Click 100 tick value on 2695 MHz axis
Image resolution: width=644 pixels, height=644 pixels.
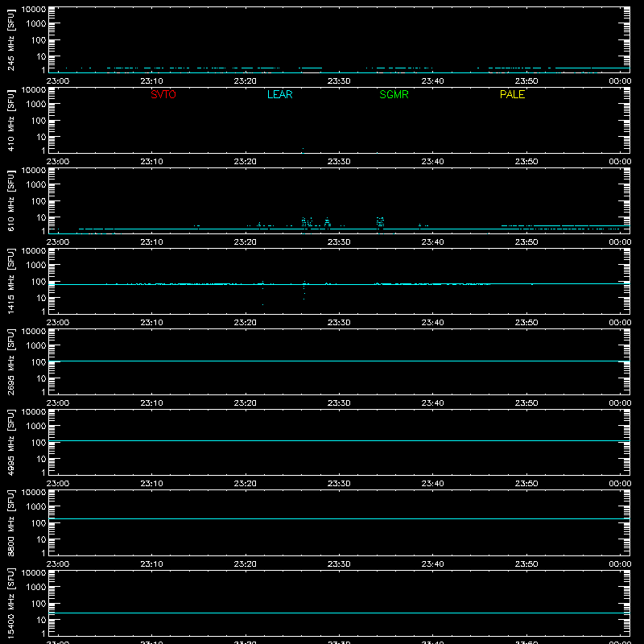[39, 361]
